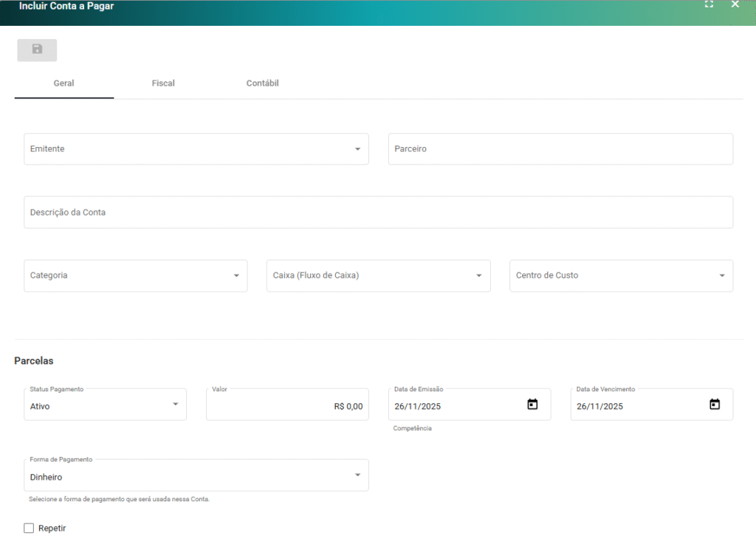
Task: Click the Valor amount field
Action: coord(286,406)
